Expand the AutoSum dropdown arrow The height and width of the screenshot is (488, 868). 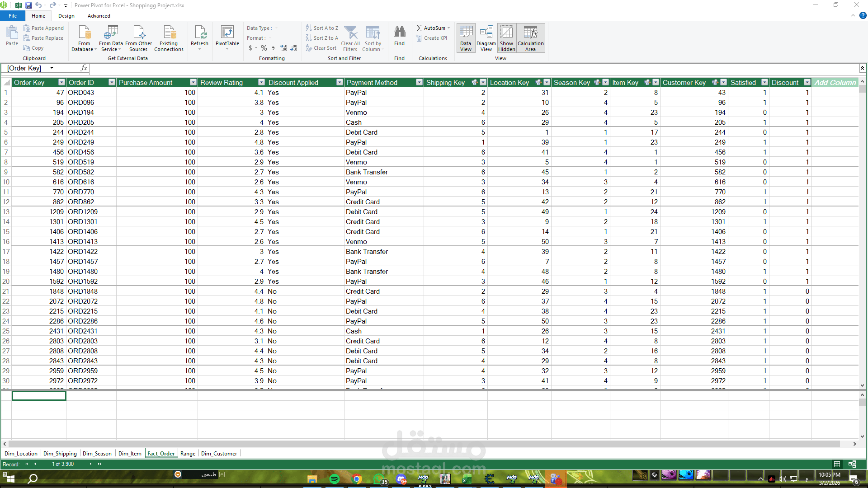pyautogui.click(x=448, y=28)
